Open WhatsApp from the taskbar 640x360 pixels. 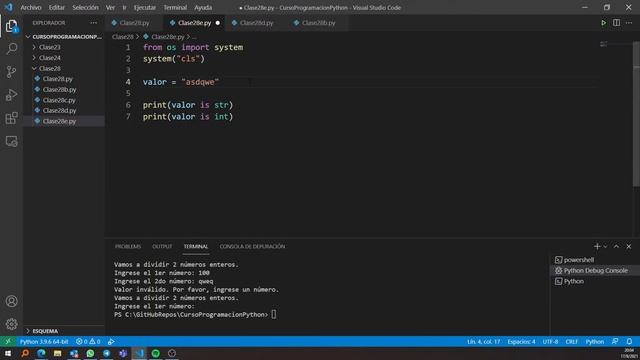tap(90, 353)
